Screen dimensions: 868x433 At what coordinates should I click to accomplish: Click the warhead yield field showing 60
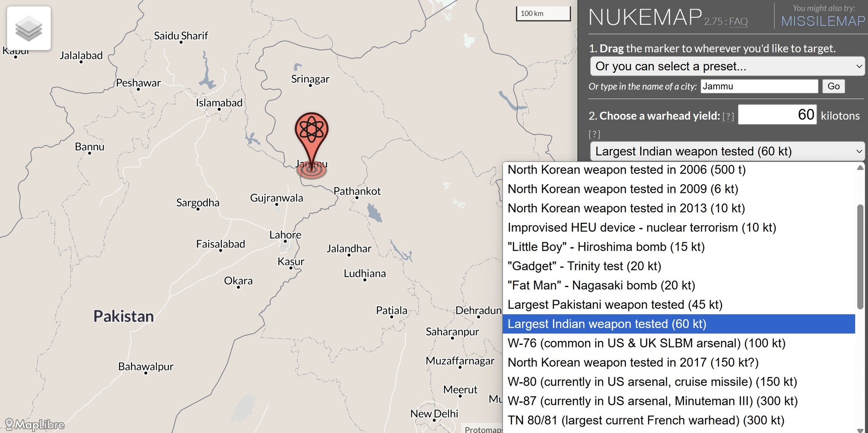(777, 115)
